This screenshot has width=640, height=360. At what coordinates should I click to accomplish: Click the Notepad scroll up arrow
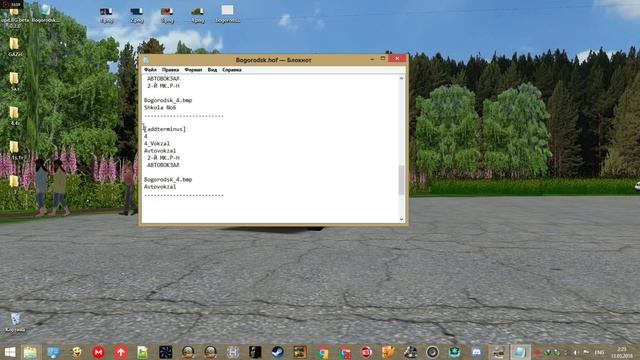point(402,78)
